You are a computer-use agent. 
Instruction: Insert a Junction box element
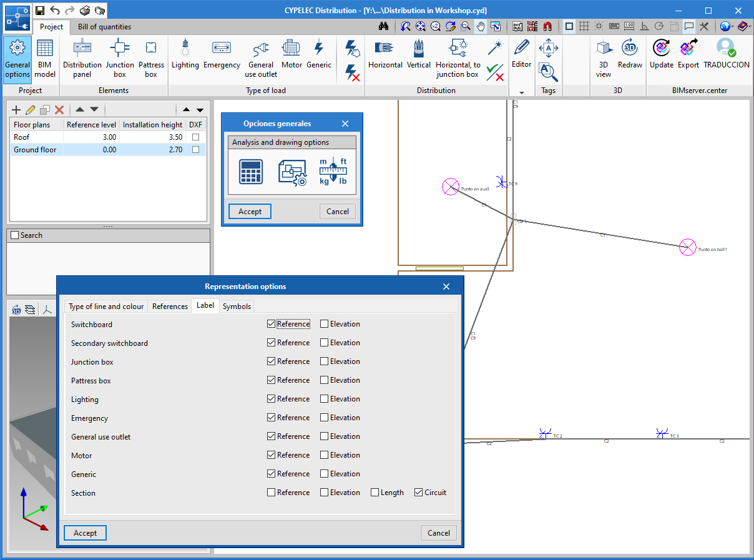(120, 58)
